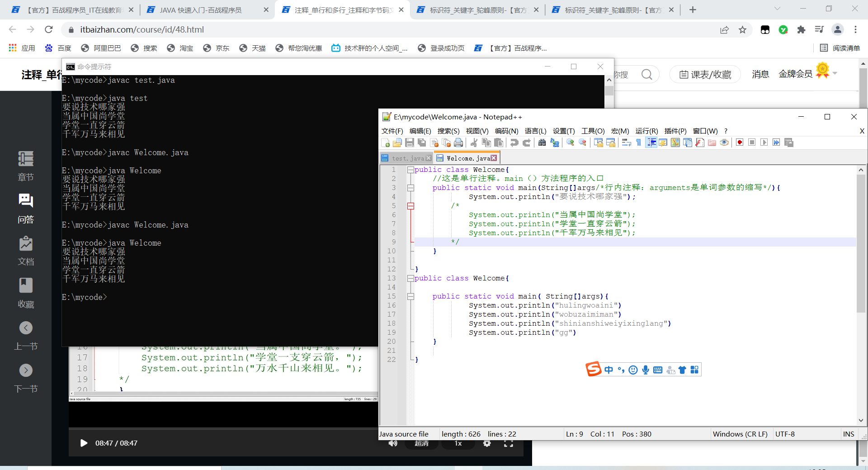The height and width of the screenshot is (470, 868).
Task: Go to 上一节 previous lesson
Action: point(26,336)
